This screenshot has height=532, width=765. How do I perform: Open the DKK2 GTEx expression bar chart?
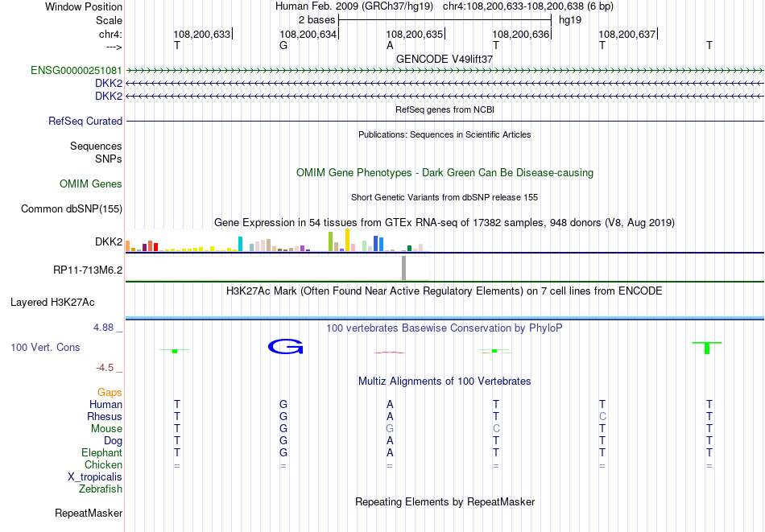click(277, 241)
